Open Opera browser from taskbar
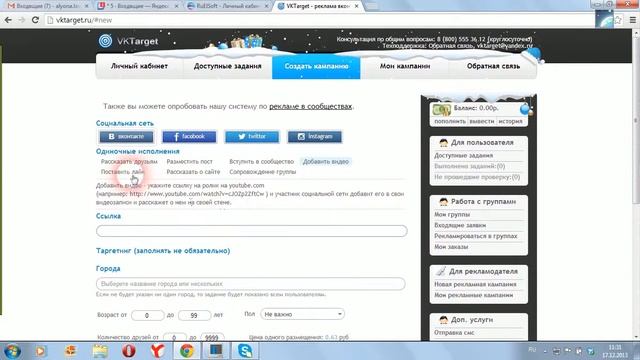Image resolution: width=640 pixels, height=360 pixels. point(129,351)
